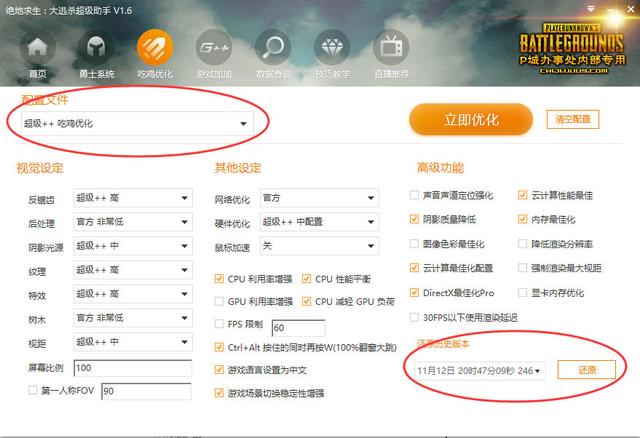Open the 首页 home icon
The image size is (640, 438).
[x=38, y=48]
